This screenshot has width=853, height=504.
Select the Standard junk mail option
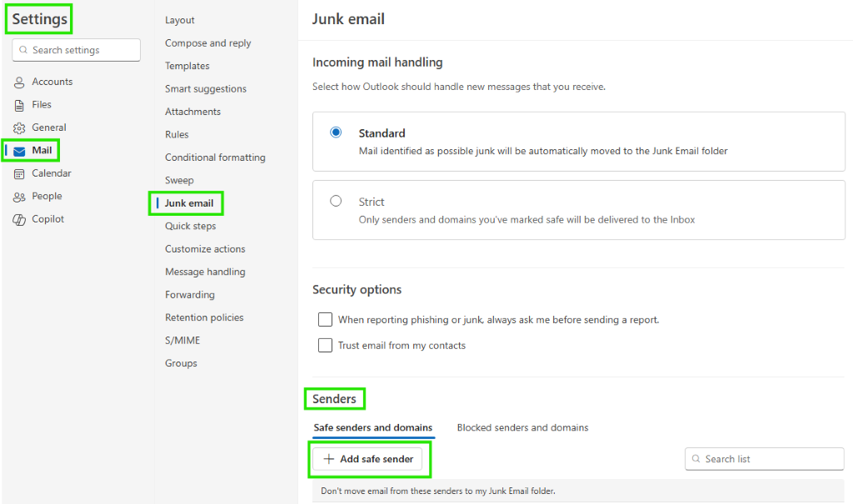(x=336, y=132)
